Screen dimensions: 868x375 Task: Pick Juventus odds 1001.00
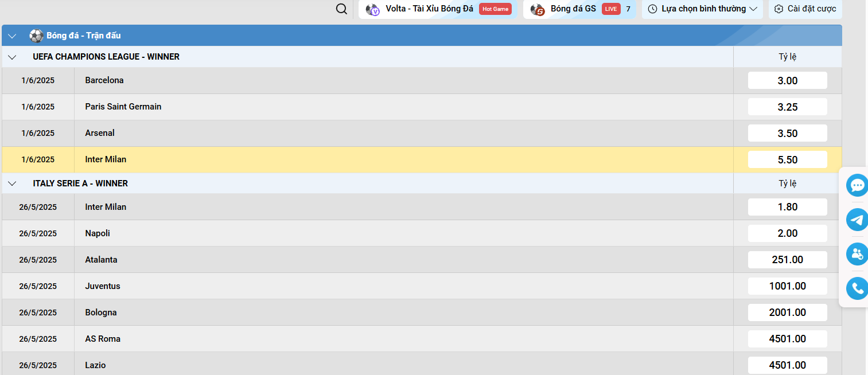[787, 286]
